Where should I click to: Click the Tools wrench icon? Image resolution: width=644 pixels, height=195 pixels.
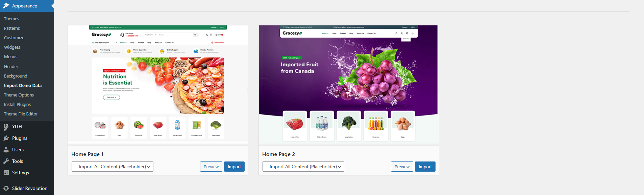[x=6, y=161]
